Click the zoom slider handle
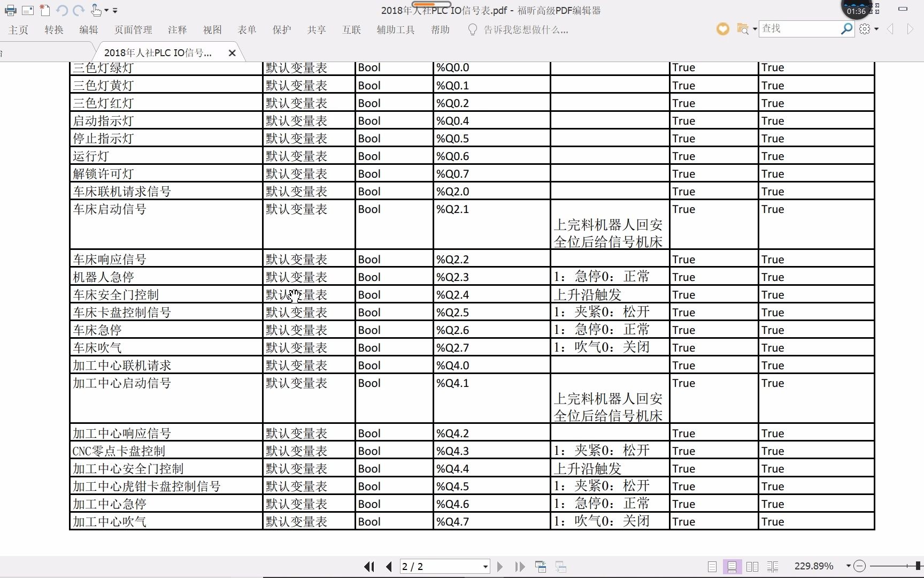Screen dimensions: 924x578 (919, 566)
